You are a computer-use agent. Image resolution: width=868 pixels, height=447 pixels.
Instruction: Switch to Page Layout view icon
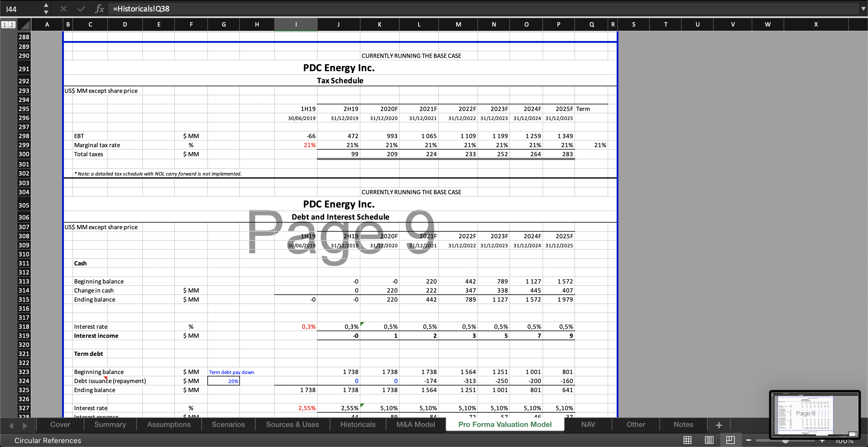point(709,440)
